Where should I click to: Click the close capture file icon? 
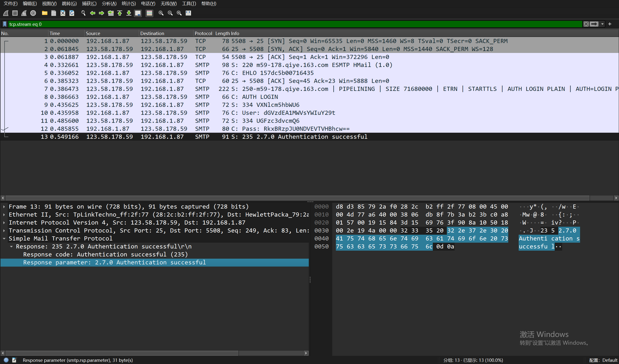pos(63,13)
